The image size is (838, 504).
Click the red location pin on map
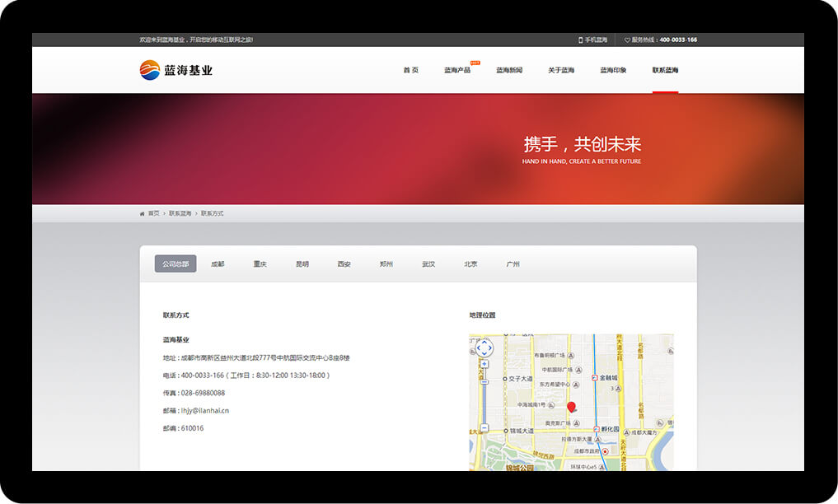click(571, 407)
